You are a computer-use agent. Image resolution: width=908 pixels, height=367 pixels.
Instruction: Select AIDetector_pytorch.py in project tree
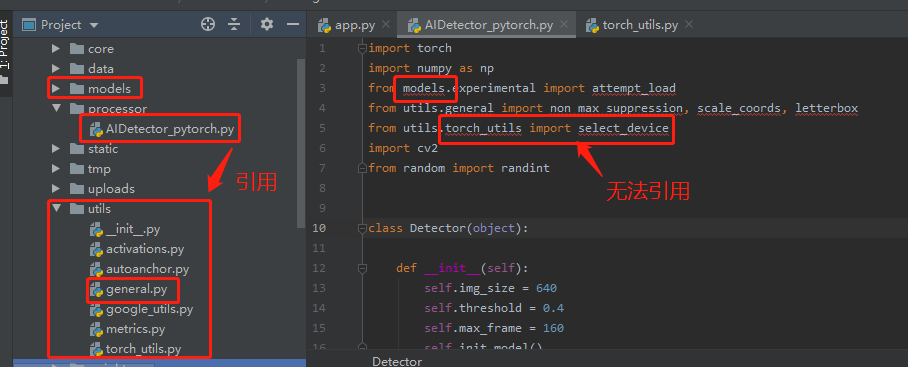point(170,129)
